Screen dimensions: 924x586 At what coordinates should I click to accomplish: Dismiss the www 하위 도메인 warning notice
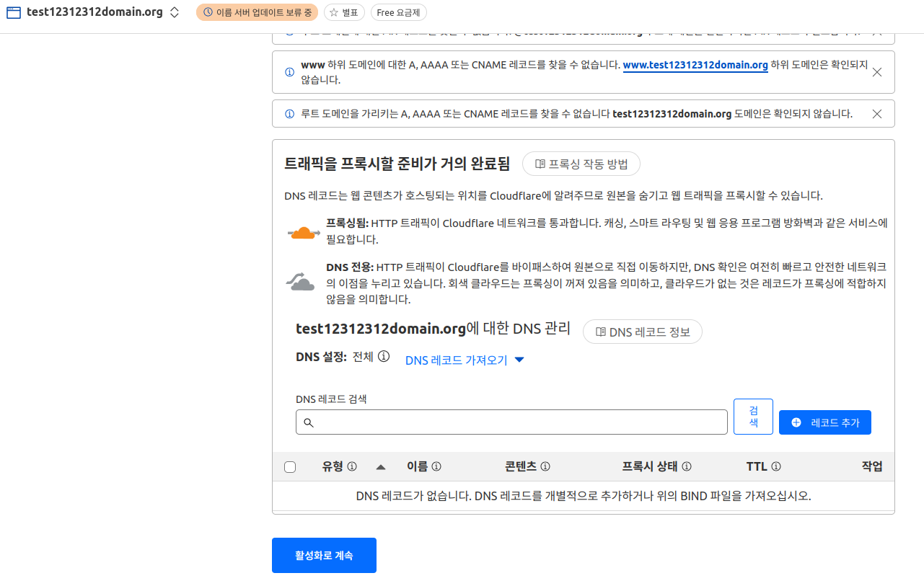coord(877,72)
